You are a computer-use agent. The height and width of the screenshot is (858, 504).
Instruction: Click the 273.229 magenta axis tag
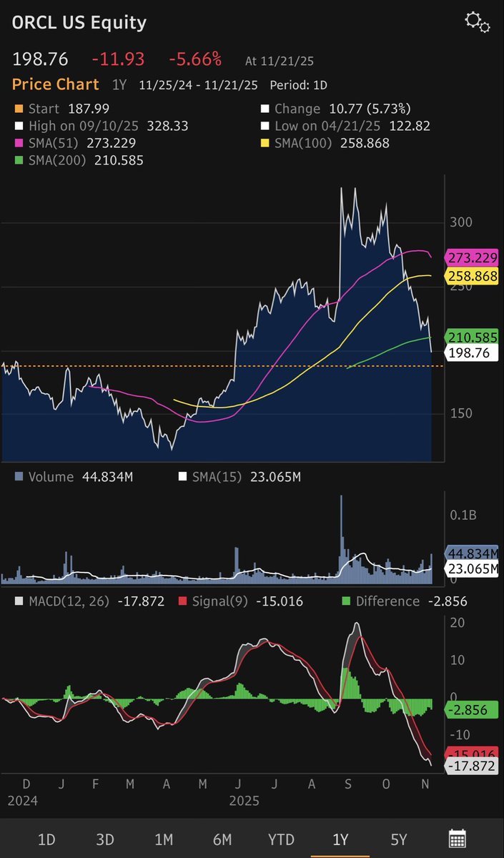pyautogui.click(x=473, y=257)
